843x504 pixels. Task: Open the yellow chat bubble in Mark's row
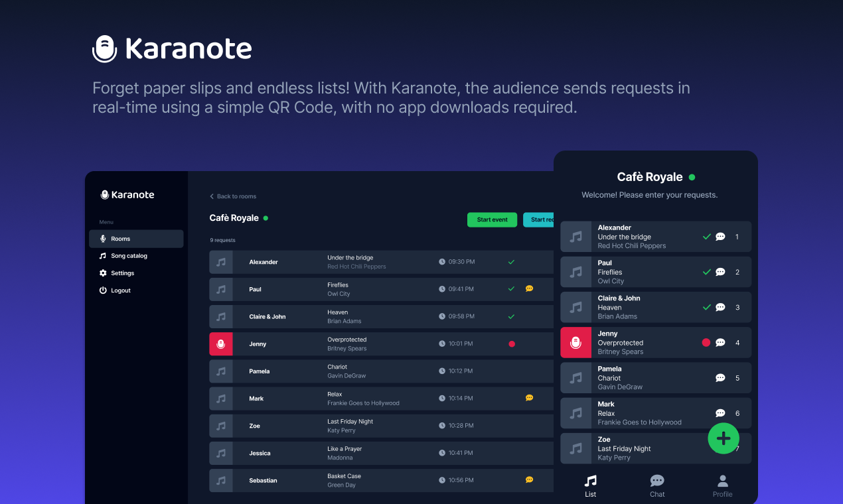(529, 398)
